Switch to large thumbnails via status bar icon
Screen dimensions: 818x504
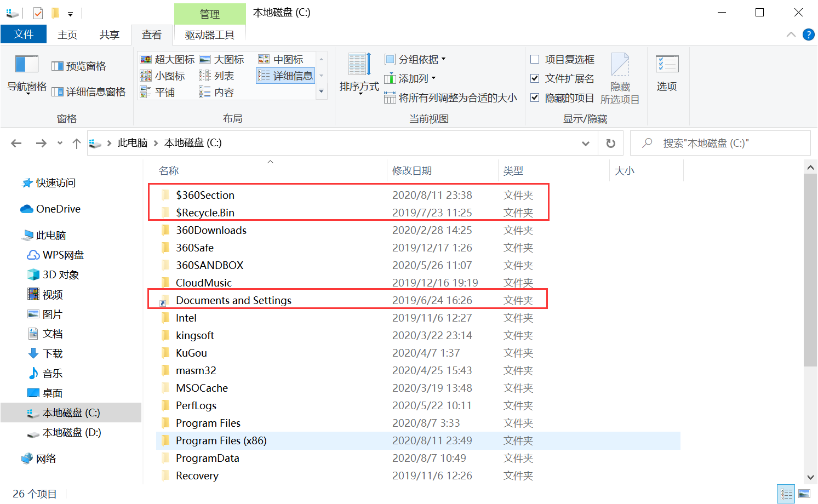804,494
